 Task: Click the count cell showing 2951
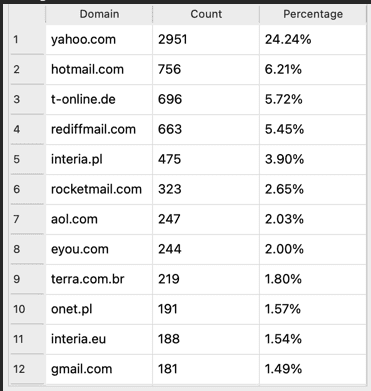pyautogui.click(x=206, y=40)
